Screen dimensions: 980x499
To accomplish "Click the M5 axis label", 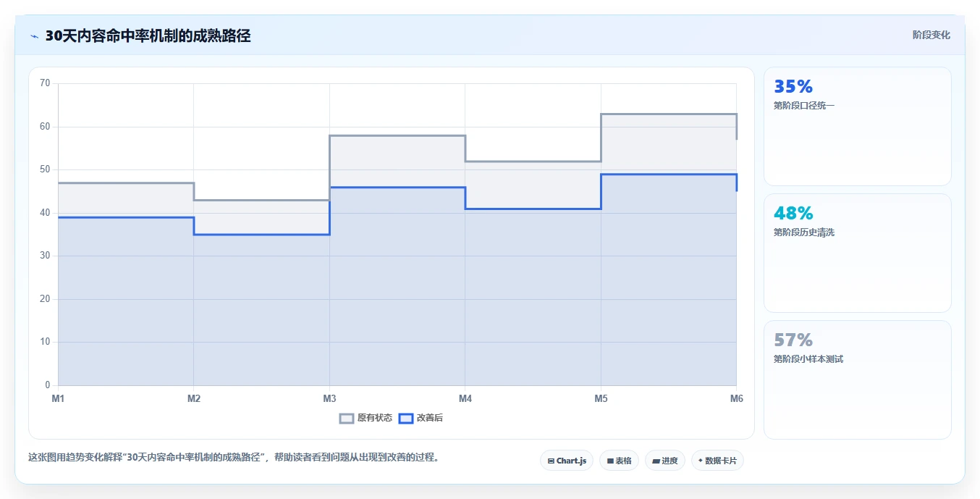I will point(601,398).
